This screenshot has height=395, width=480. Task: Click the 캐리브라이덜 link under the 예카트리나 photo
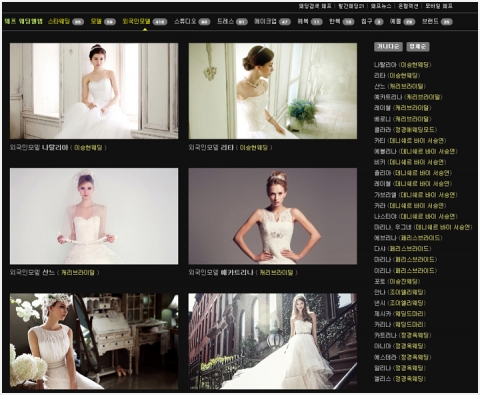pyautogui.click(x=276, y=272)
